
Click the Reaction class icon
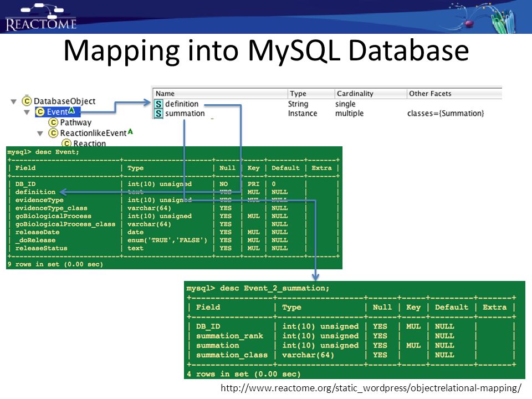(x=66, y=144)
